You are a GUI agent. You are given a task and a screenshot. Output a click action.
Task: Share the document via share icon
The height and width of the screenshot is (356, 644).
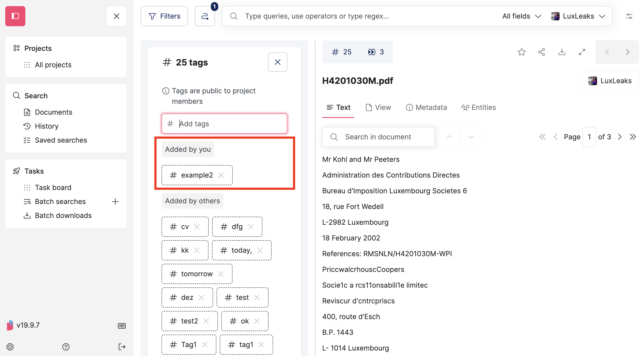click(x=541, y=52)
